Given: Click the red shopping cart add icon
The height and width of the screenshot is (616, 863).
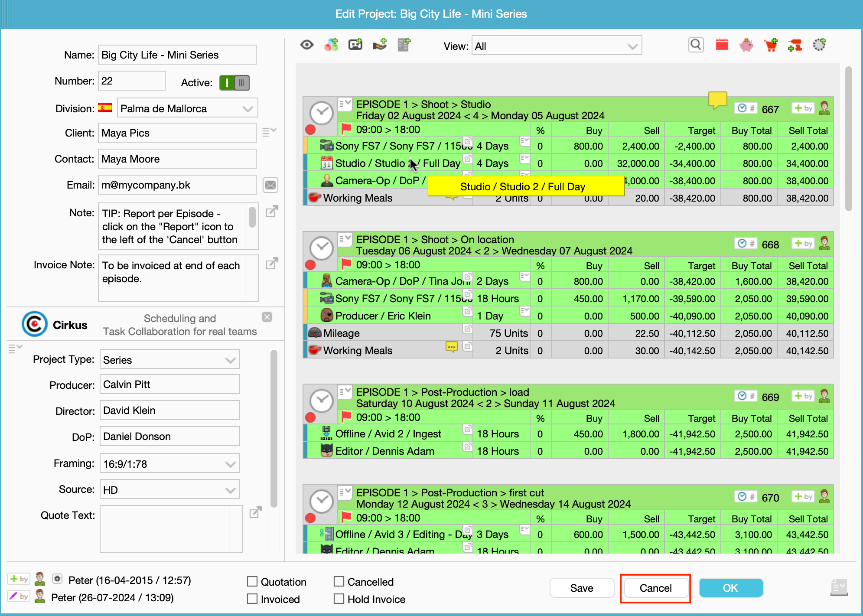Looking at the screenshot, I should [771, 45].
